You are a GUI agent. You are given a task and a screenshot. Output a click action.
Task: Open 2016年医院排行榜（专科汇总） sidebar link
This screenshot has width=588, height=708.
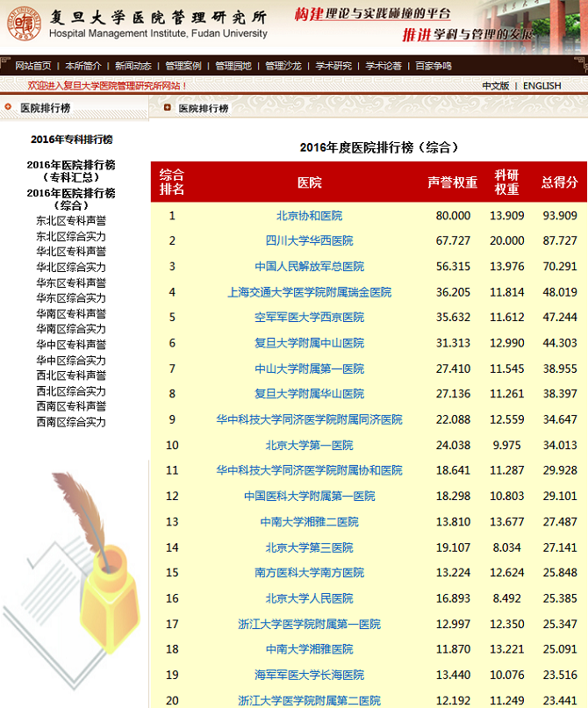click(71, 170)
